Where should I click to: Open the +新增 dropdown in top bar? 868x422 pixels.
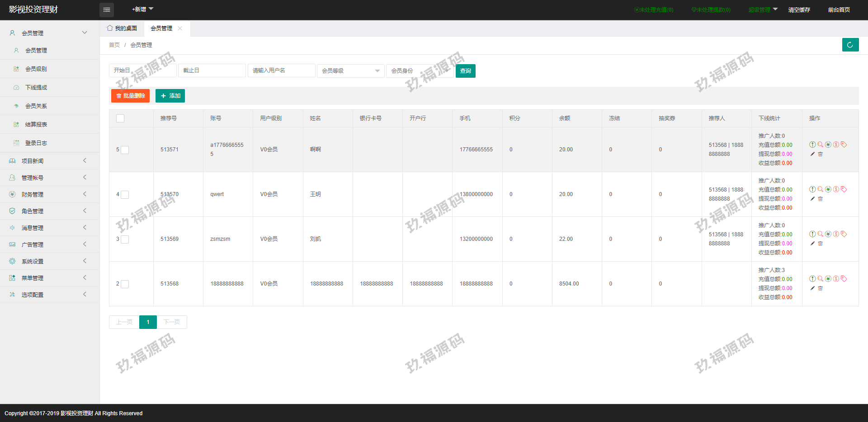142,9
